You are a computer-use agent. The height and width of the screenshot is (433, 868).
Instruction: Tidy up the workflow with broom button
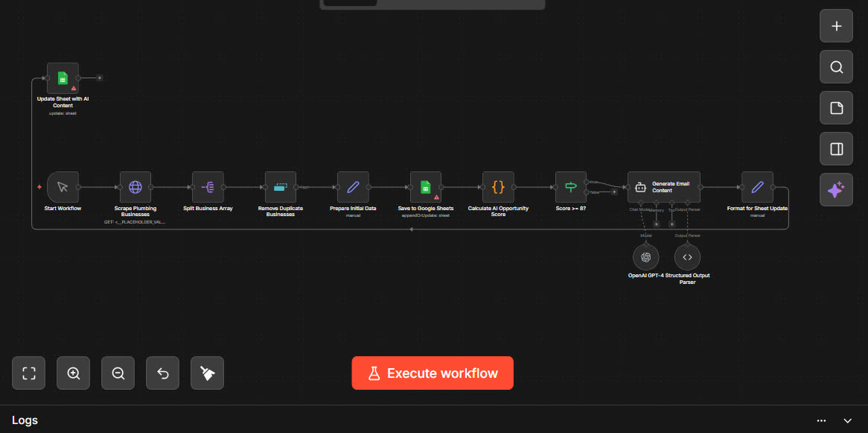pyautogui.click(x=208, y=373)
